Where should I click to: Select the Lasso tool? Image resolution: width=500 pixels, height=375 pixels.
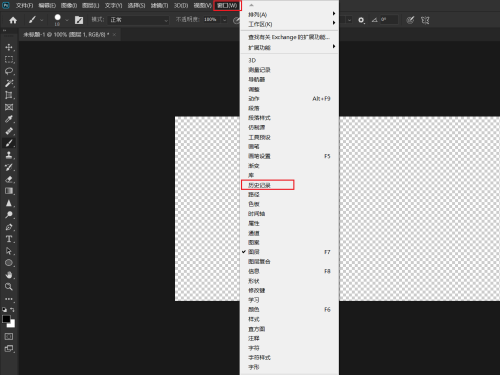[9, 71]
